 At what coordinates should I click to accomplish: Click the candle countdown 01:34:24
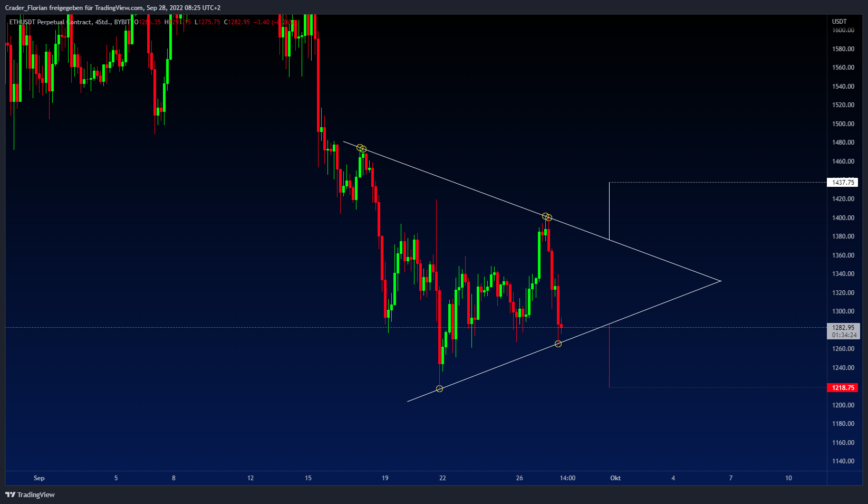844,335
